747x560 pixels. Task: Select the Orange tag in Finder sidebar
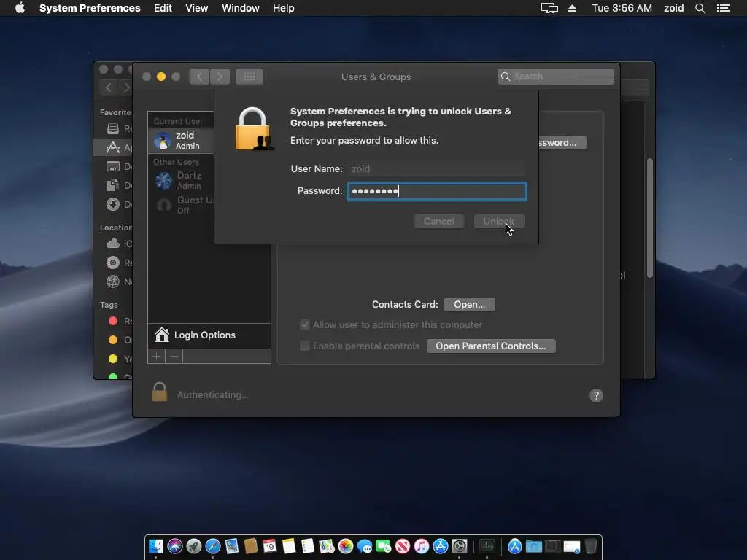point(113,340)
